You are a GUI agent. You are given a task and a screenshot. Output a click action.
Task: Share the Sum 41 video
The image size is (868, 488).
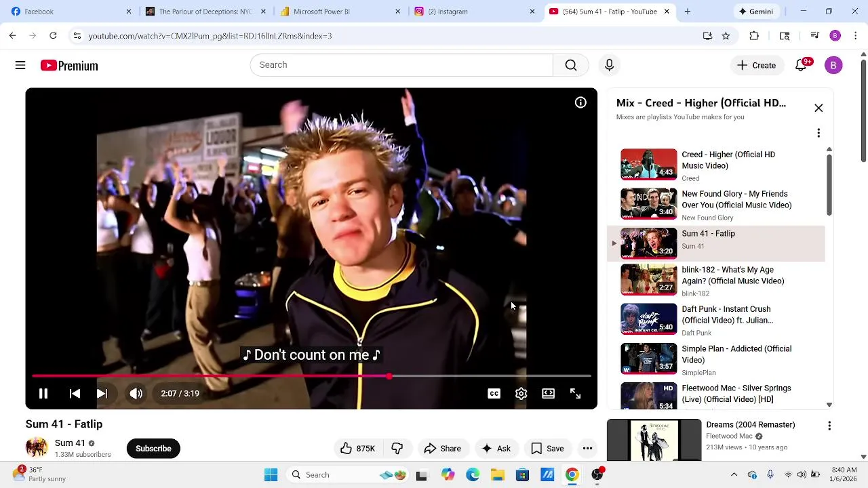pos(442,449)
